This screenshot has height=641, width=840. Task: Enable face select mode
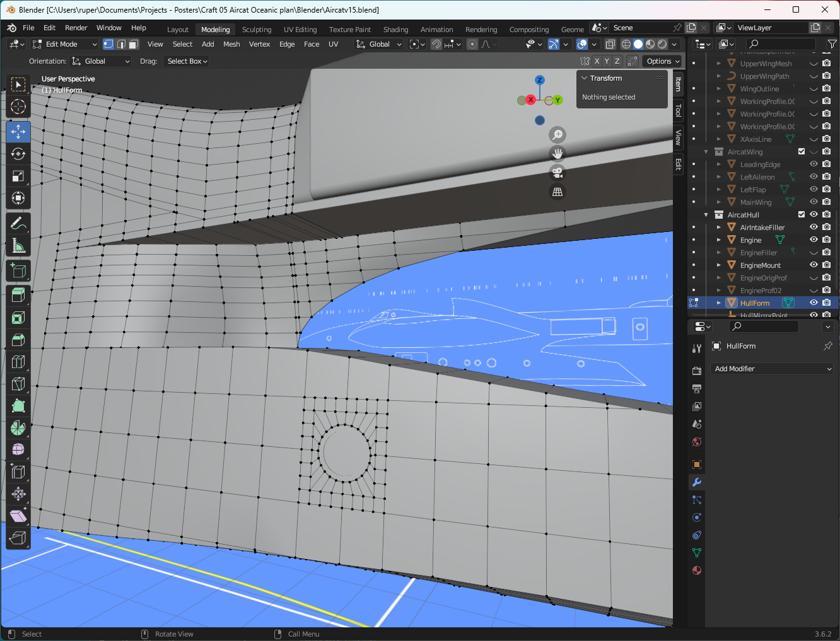tap(134, 44)
